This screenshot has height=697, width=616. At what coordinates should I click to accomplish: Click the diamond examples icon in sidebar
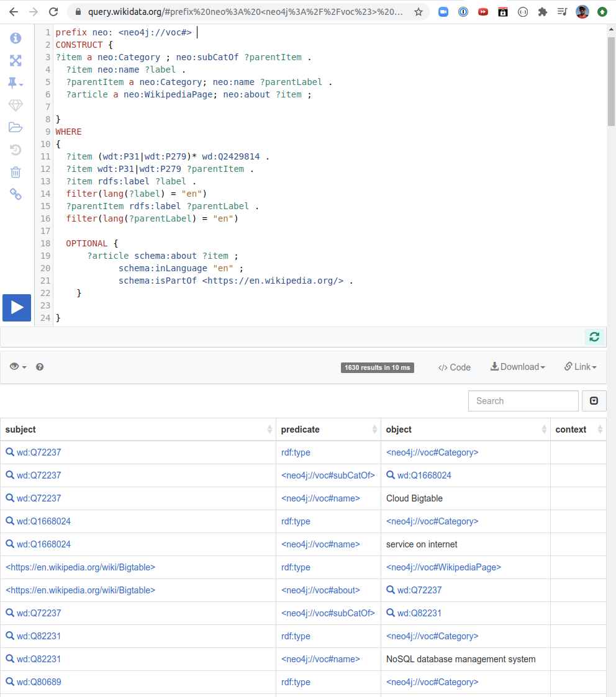point(16,106)
